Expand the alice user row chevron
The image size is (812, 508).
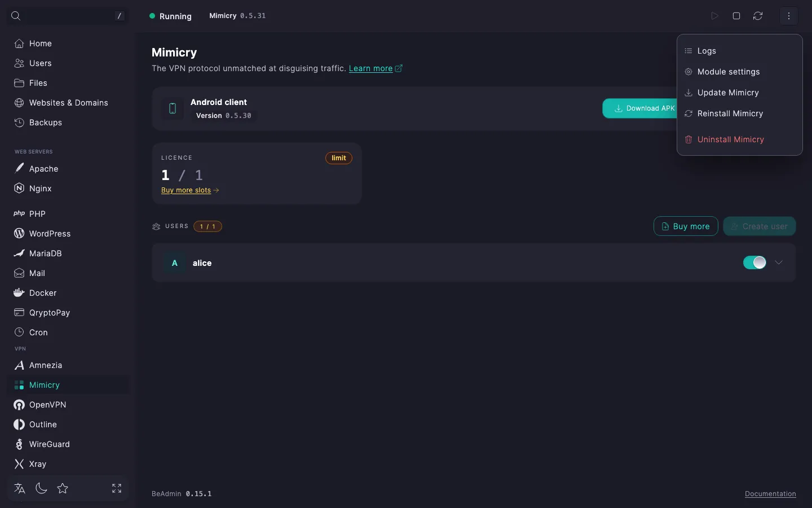(x=779, y=262)
